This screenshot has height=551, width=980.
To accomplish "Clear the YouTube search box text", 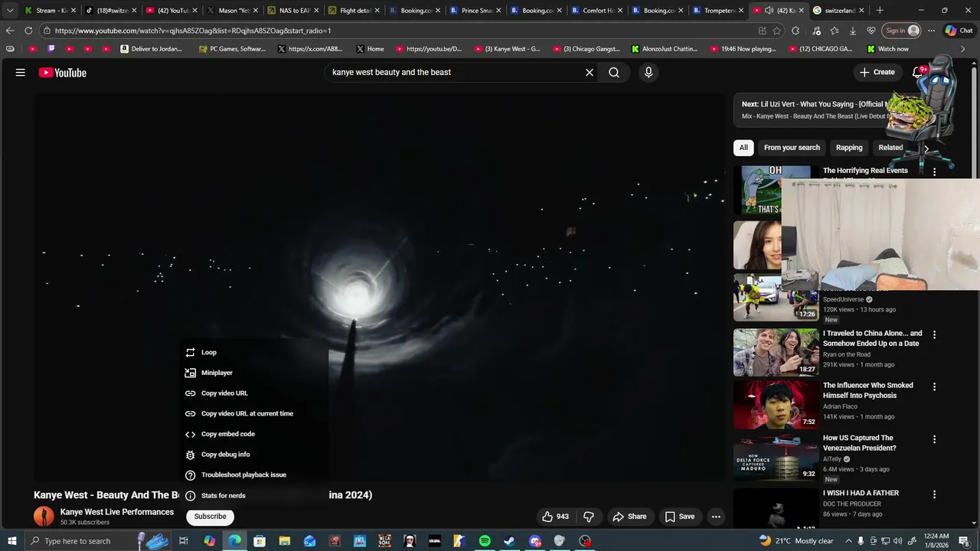I will (590, 73).
